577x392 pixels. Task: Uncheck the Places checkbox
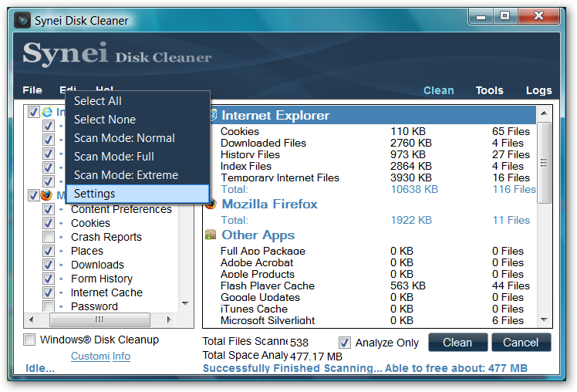pos(48,251)
